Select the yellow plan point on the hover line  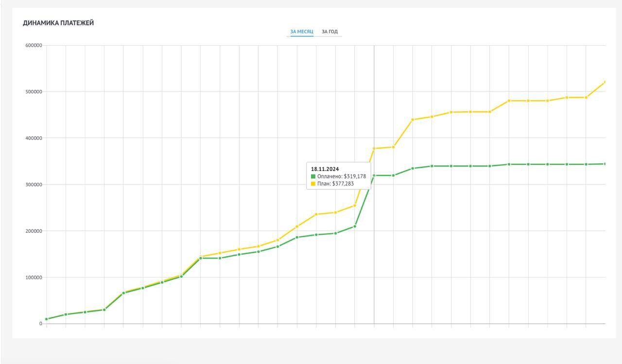pyautogui.click(x=374, y=148)
